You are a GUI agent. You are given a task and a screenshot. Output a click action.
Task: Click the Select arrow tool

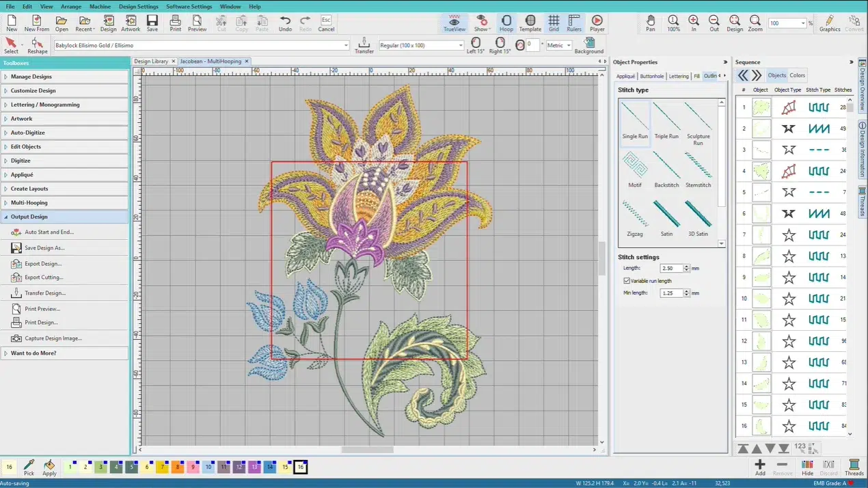[x=11, y=45]
